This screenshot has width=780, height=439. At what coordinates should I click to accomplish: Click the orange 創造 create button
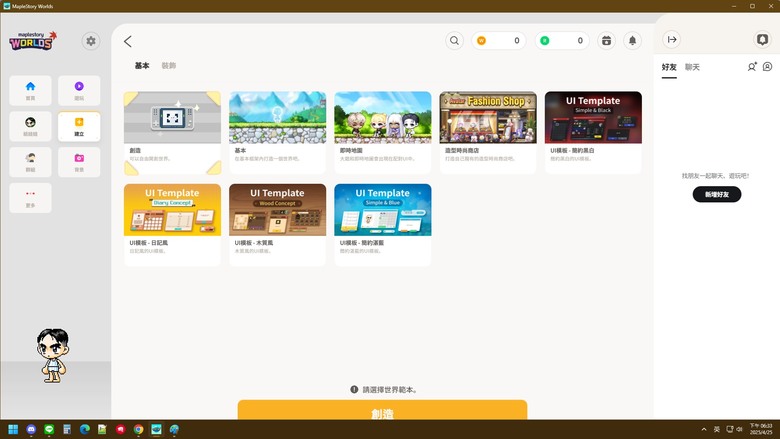coord(382,410)
